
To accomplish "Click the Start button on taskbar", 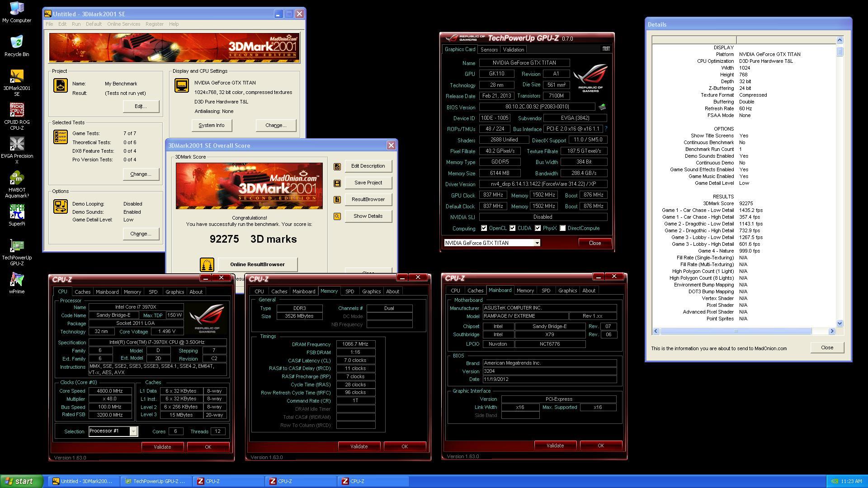I will click(21, 481).
